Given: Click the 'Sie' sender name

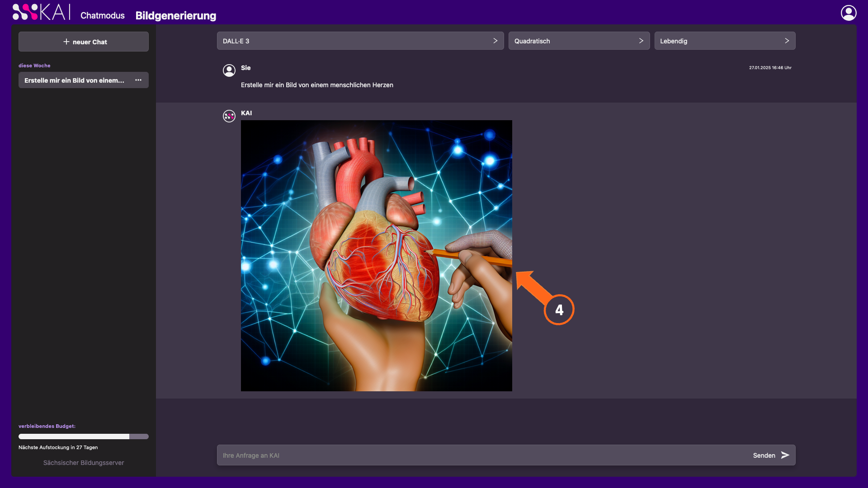Looking at the screenshot, I should pos(245,68).
